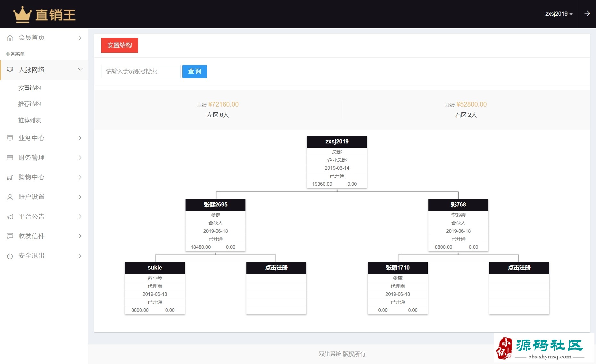Click the monitor icon beside 业务中心

click(x=10, y=138)
